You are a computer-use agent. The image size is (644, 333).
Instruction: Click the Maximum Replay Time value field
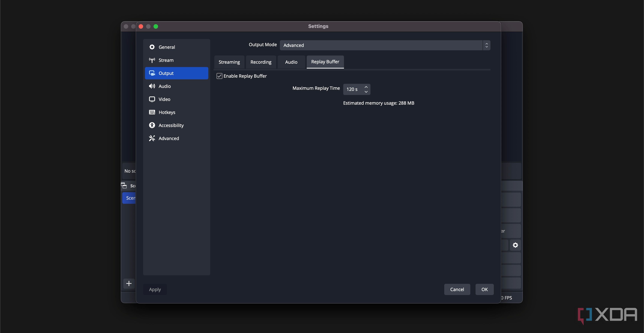click(353, 89)
